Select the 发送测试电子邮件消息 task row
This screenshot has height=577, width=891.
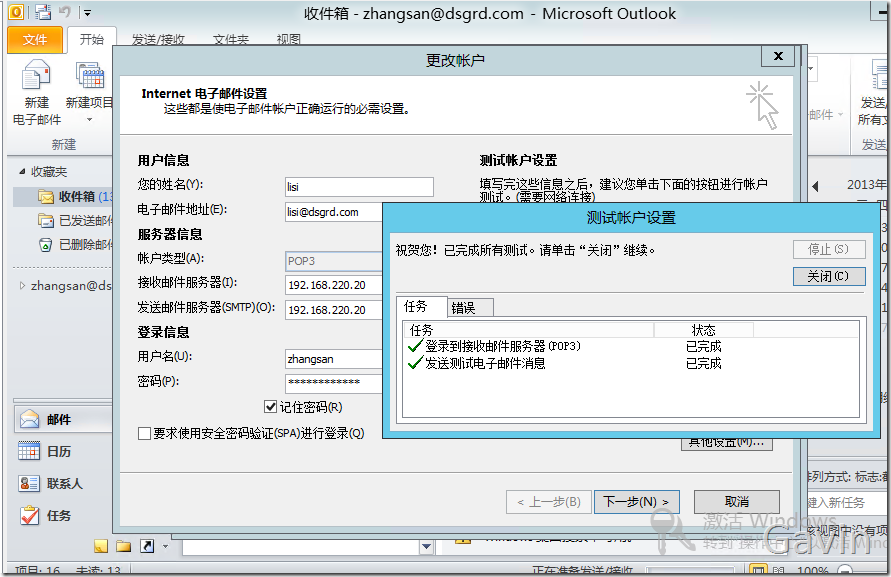pos(631,363)
